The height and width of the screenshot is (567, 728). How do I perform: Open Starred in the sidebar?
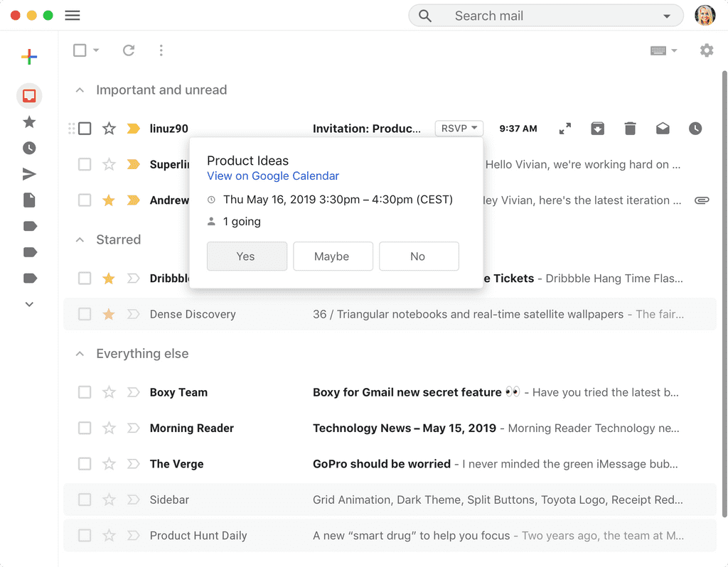pyautogui.click(x=29, y=122)
